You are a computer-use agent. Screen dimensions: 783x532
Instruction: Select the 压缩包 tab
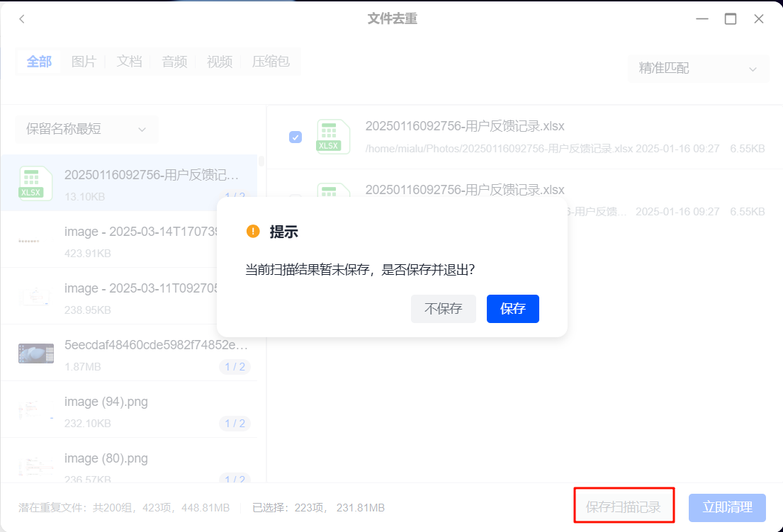tap(271, 62)
